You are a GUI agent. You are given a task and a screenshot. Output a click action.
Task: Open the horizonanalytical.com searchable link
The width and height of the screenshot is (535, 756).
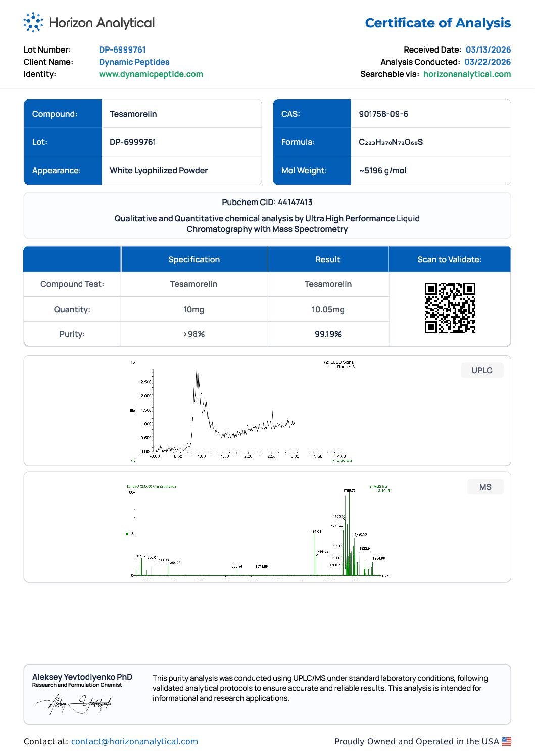click(467, 74)
